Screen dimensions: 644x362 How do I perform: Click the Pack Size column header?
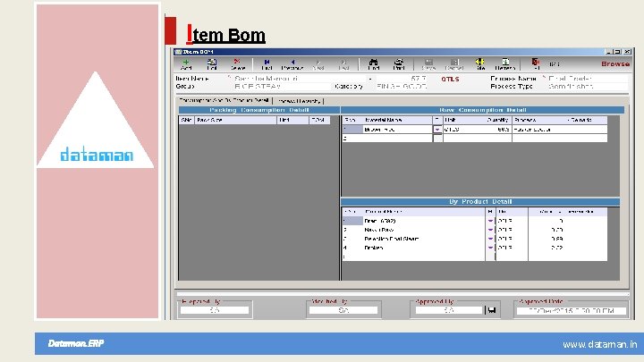coord(236,120)
